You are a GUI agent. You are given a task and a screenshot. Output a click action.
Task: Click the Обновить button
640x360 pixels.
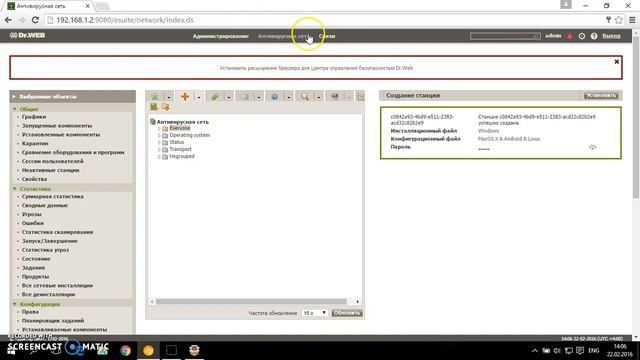347,313
